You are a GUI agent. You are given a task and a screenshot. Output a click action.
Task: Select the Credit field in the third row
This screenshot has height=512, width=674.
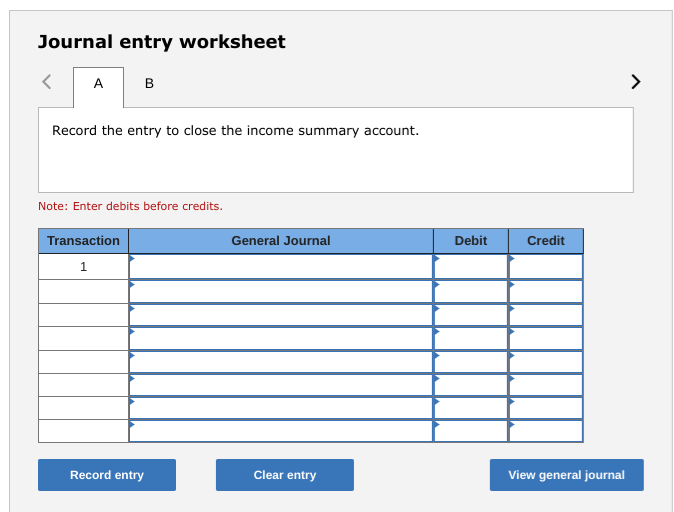point(546,315)
